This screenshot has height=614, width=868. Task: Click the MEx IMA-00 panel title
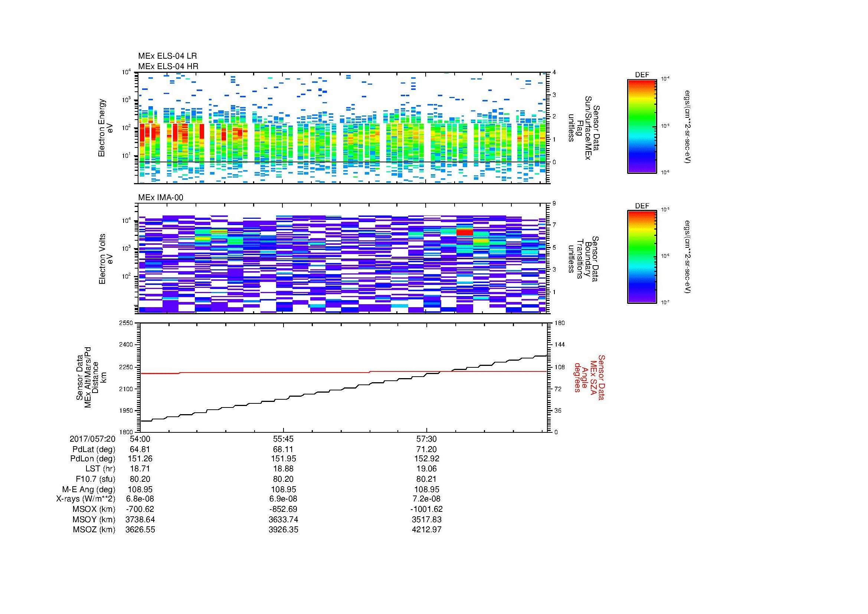(160, 198)
